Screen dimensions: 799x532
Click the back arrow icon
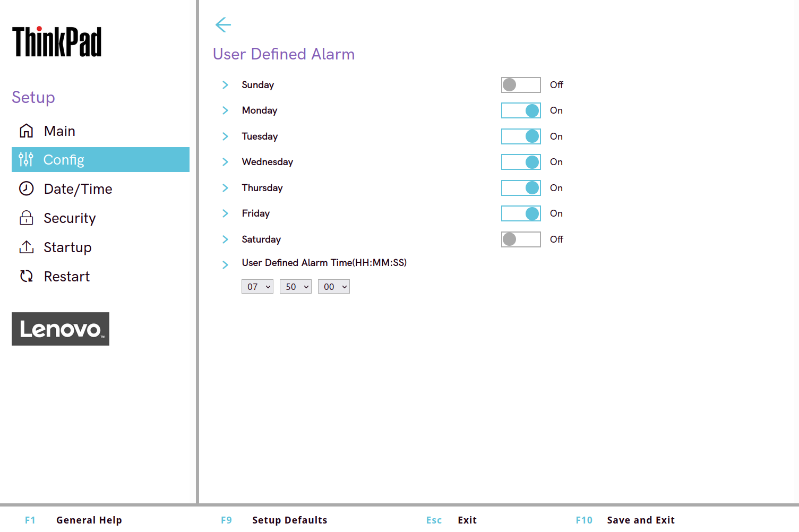coord(223,24)
